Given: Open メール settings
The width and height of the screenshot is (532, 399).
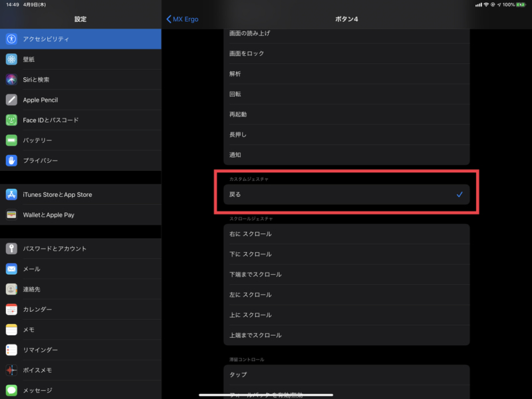Looking at the screenshot, I should coord(80,269).
